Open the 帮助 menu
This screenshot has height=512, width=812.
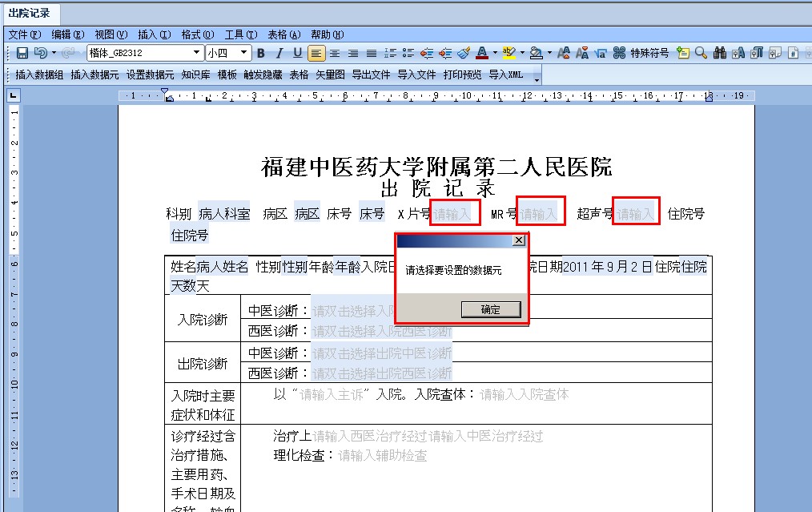point(328,34)
